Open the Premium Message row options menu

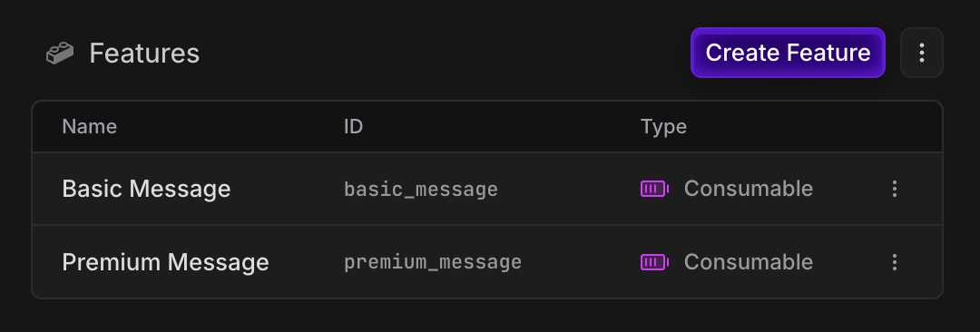[x=895, y=262]
